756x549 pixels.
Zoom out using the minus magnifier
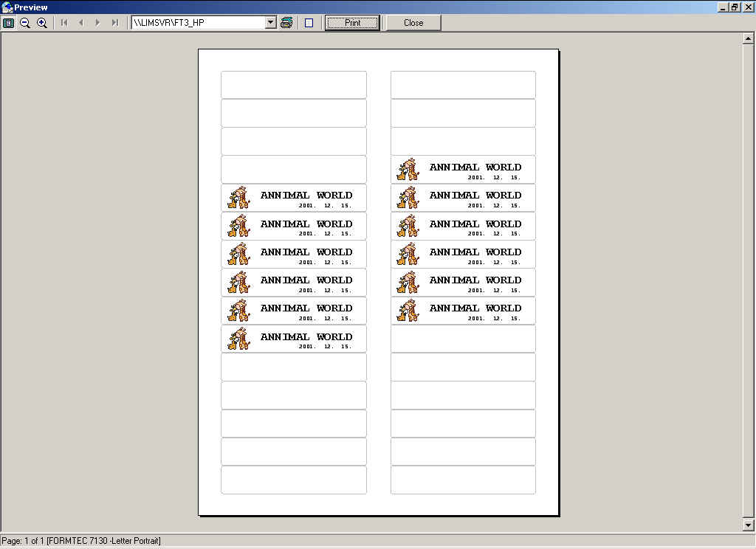tap(25, 23)
